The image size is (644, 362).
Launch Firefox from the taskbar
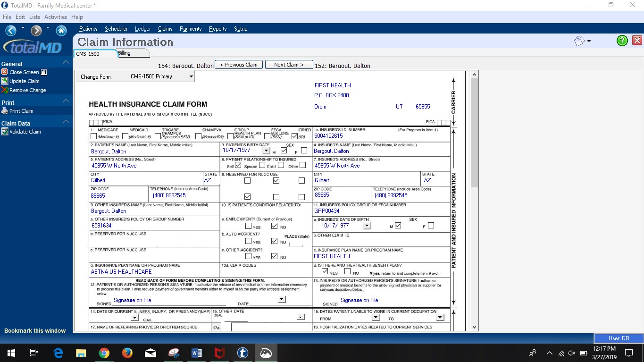(x=127, y=353)
